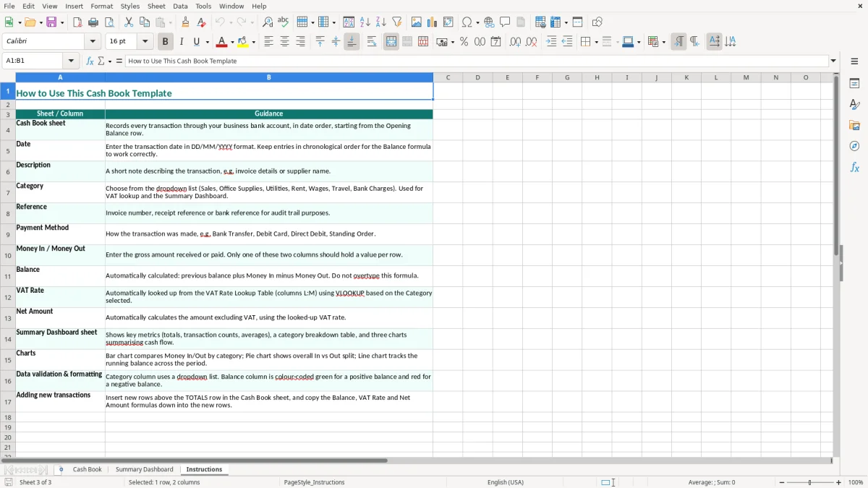Toggle left-to-right text direction

678,42
